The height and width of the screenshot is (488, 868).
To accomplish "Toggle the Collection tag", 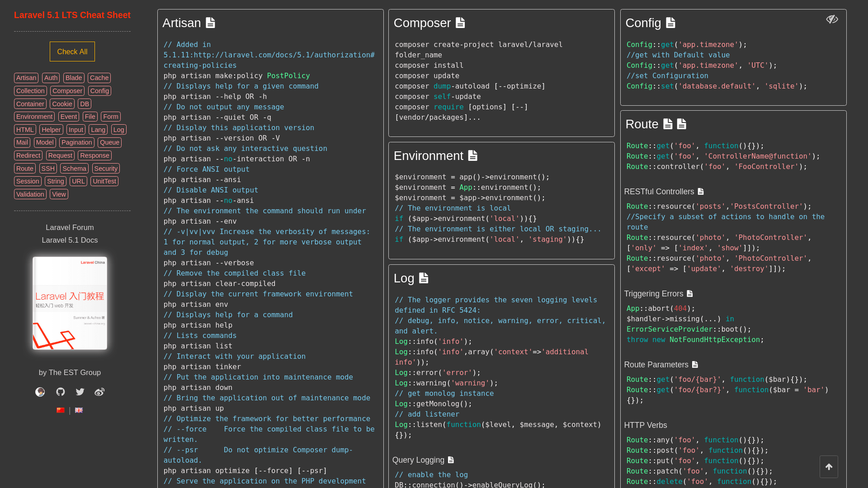I will click(30, 91).
